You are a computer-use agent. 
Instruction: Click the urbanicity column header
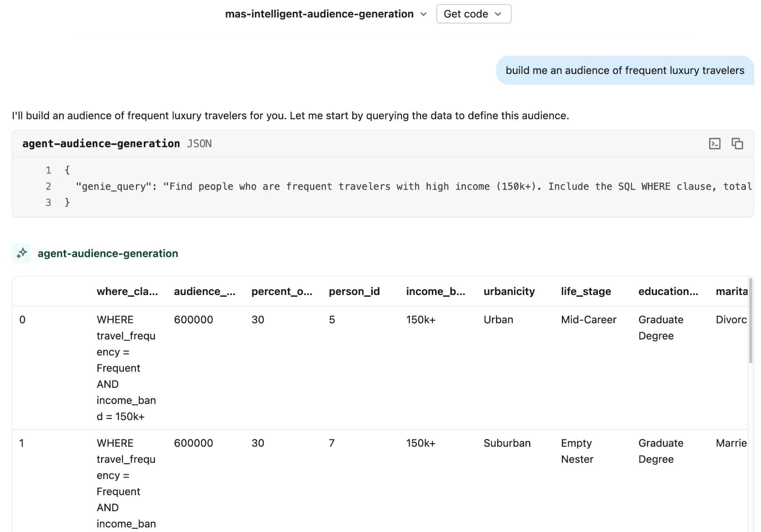(x=509, y=291)
